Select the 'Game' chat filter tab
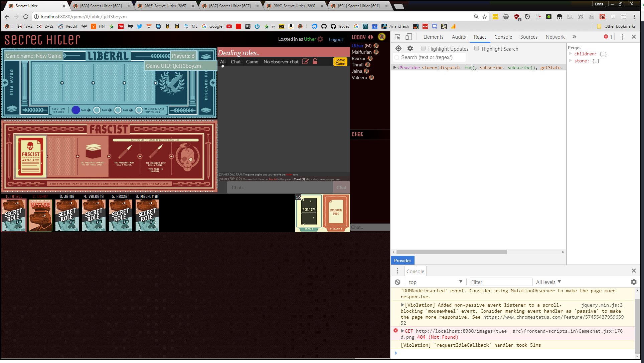The image size is (644, 363). coord(252,62)
